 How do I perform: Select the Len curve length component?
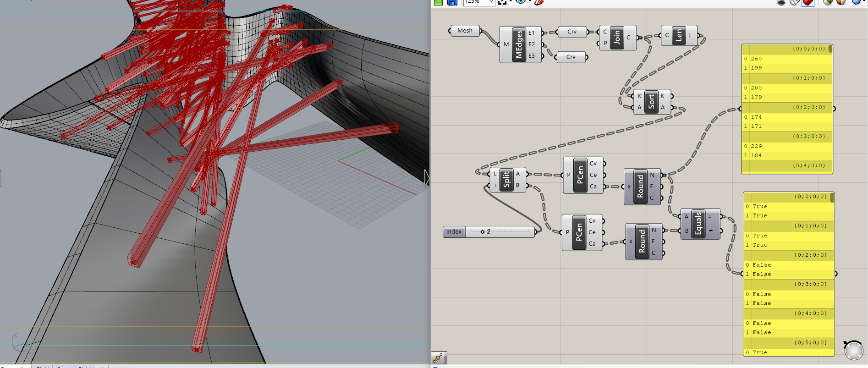pyautogui.click(x=679, y=35)
